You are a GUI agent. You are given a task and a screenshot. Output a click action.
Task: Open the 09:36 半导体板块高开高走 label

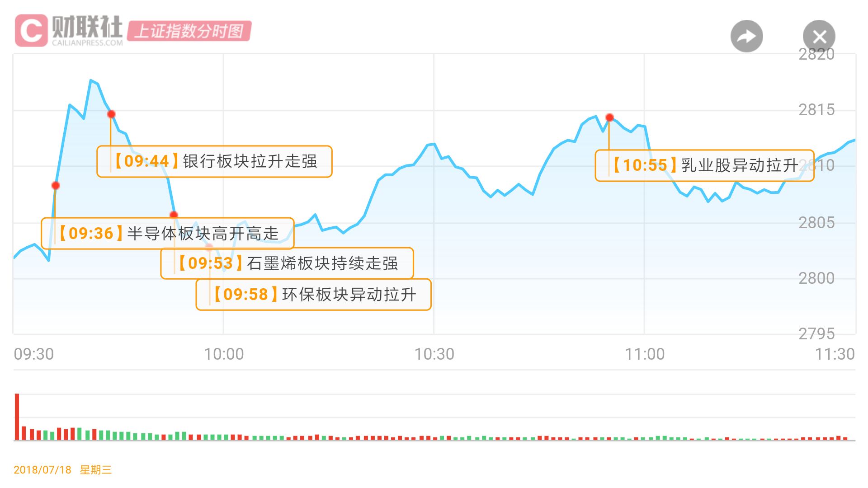coord(168,234)
